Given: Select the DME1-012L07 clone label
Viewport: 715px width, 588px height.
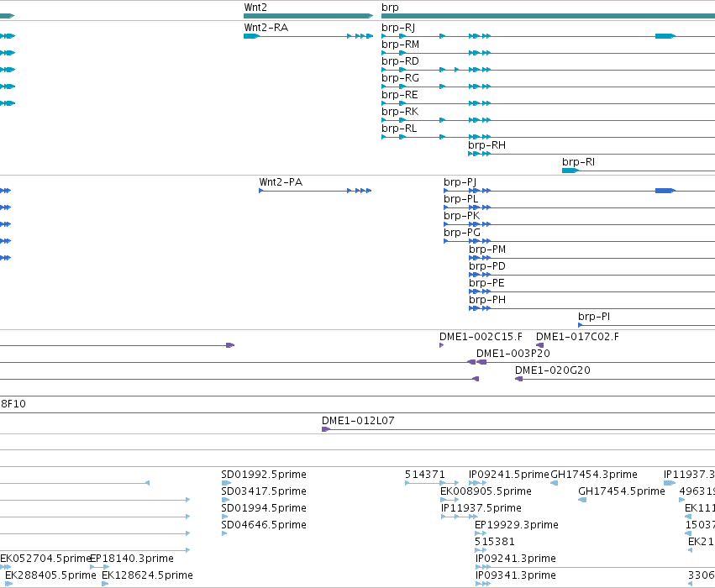Looking at the screenshot, I should [x=358, y=421].
